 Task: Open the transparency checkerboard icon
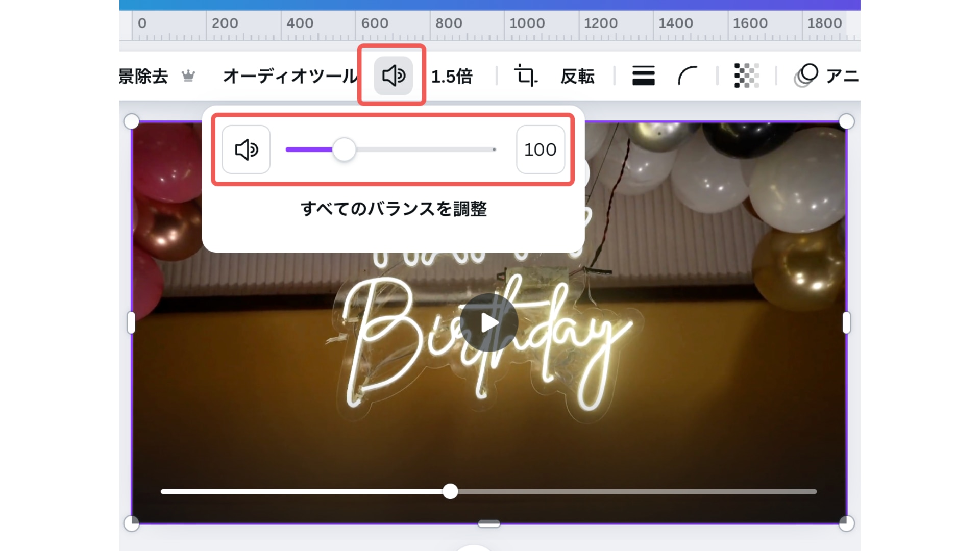[x=746, y=76]
